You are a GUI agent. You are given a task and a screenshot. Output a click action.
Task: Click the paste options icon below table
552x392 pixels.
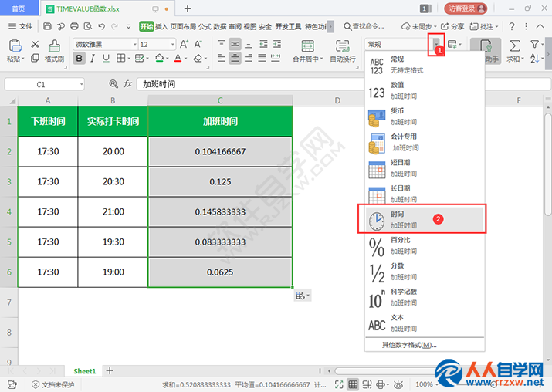(x=303, y=296)
